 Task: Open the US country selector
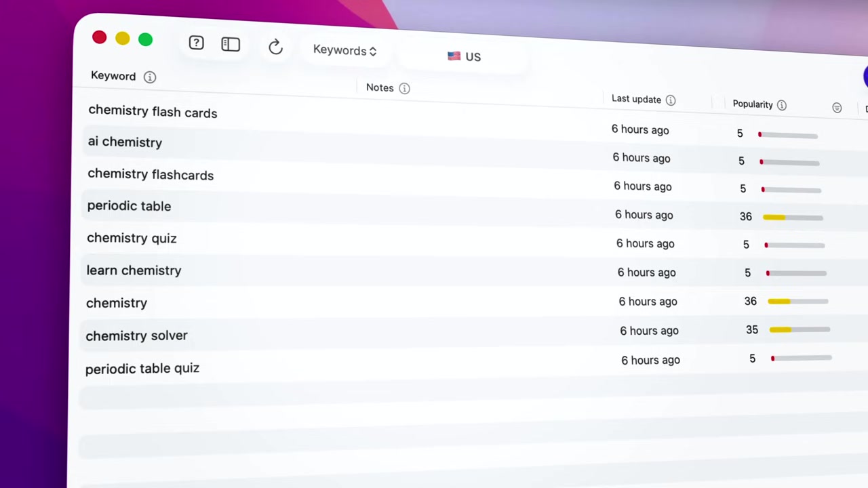click(x=465, y=56)
